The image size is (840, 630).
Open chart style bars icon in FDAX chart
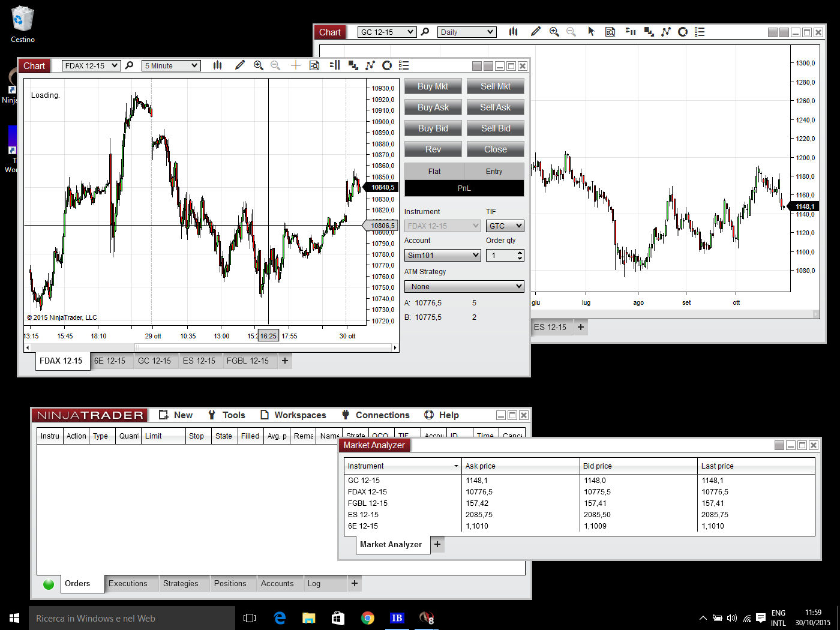(x=218, y=65)
